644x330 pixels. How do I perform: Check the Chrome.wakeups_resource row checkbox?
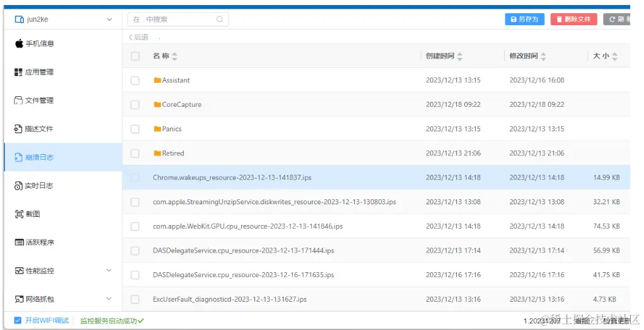pos(135,177)
